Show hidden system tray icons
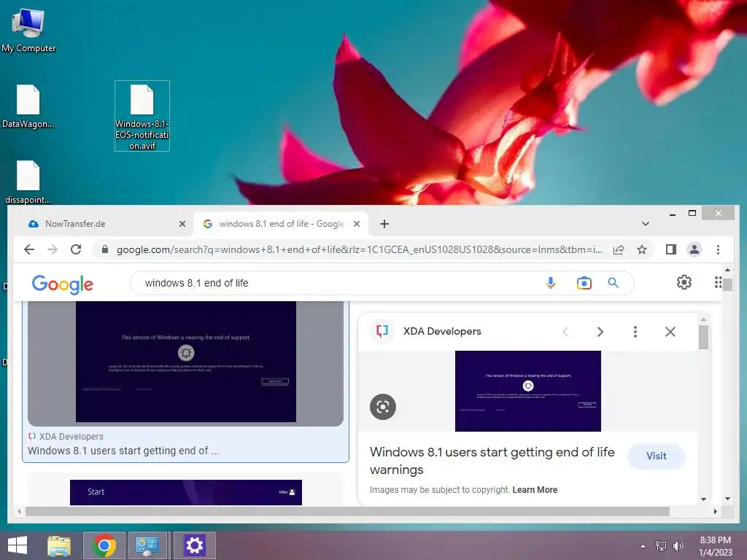Screen dimensions: 747x560 [643, 546]
